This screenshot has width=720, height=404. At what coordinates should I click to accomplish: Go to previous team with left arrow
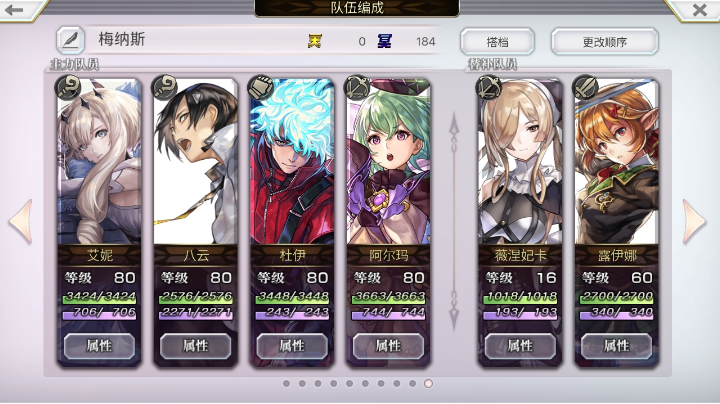[x=21, y=221]
